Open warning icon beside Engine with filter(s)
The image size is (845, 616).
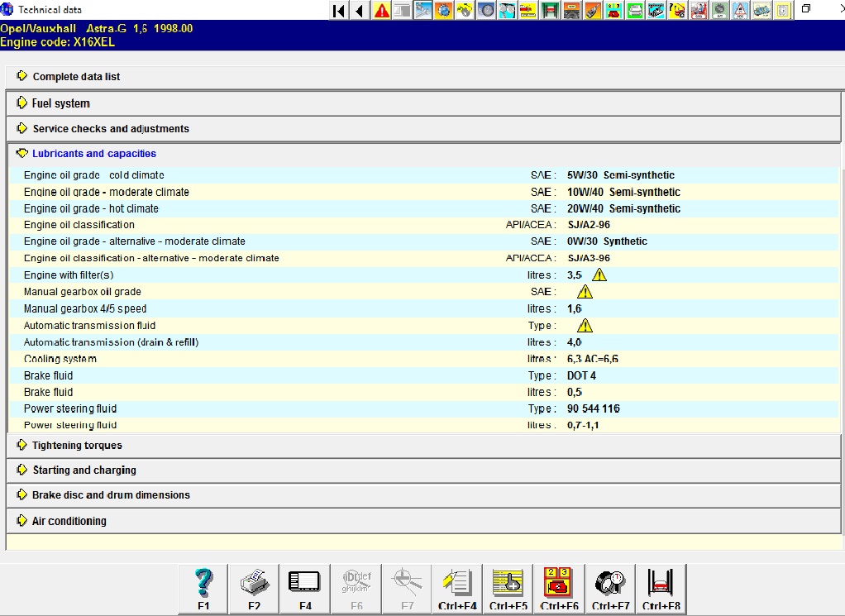click(x=599, y=275)
